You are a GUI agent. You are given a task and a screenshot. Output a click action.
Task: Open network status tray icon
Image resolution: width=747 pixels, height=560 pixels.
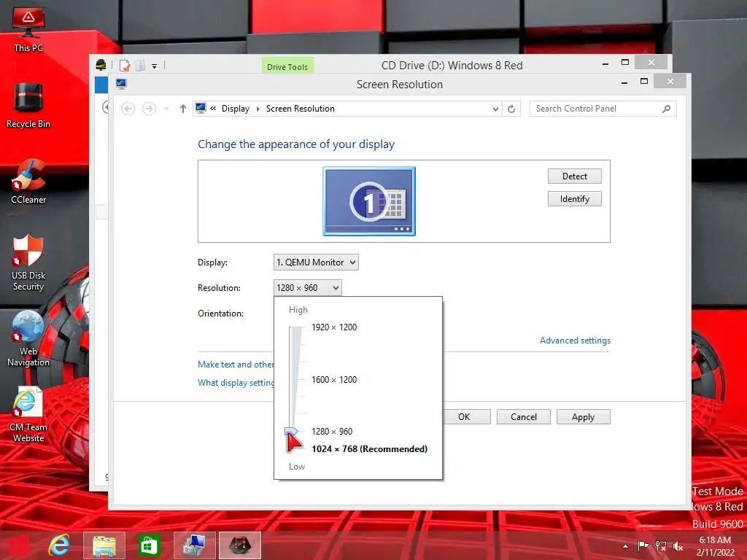point(660,545)
